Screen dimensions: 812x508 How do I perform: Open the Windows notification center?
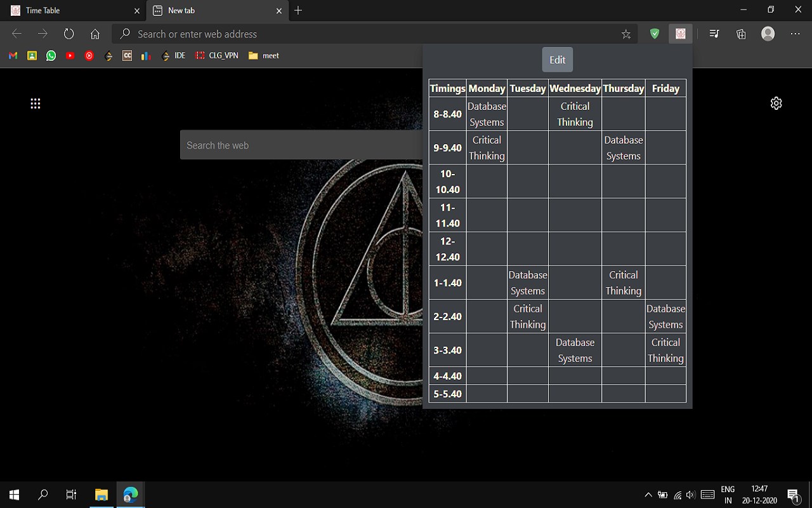point(793,495)
